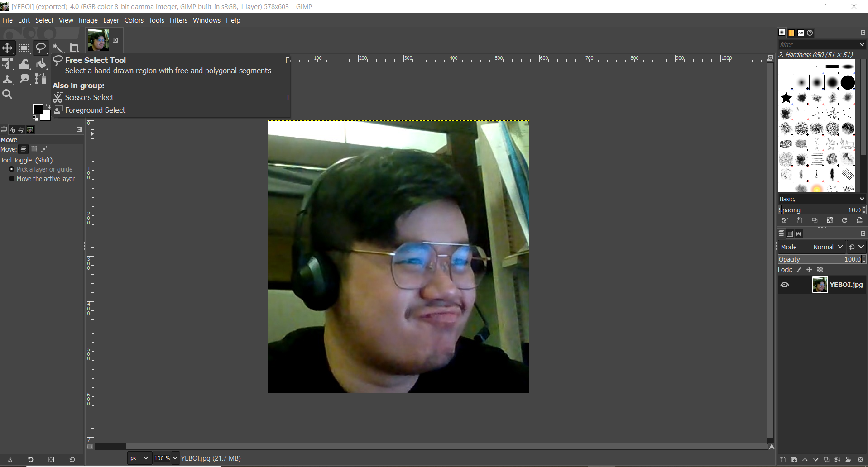Switch to the Fonts tab
The width and height of the screenshot is (868, 467).
click(x=801, y=33)
